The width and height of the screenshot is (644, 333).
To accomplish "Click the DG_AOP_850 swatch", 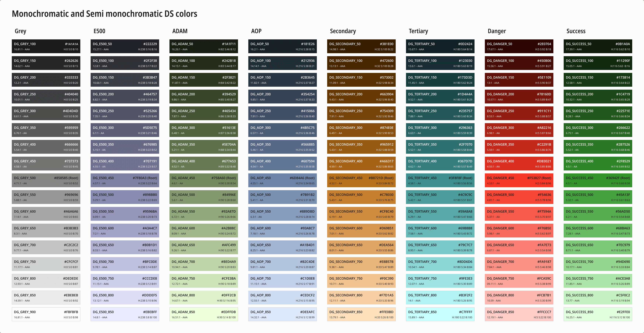I will pyautogui.click(x=283, y=314).
